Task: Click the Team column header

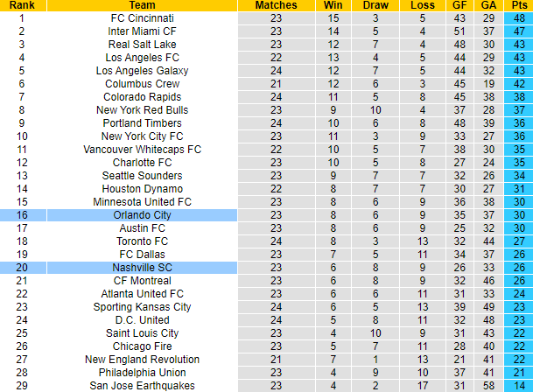Action: tap(143, 5)
